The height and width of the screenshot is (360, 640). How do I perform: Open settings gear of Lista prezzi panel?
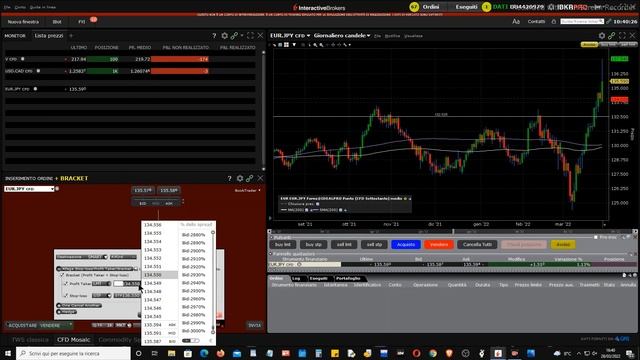click(x=224, y=36)
